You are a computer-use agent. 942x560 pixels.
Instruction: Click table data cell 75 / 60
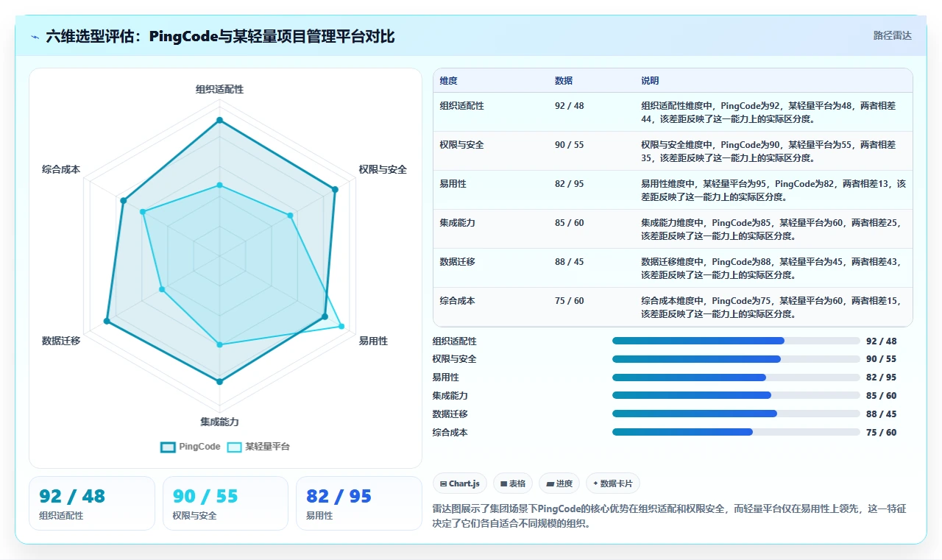pos(570,301)
